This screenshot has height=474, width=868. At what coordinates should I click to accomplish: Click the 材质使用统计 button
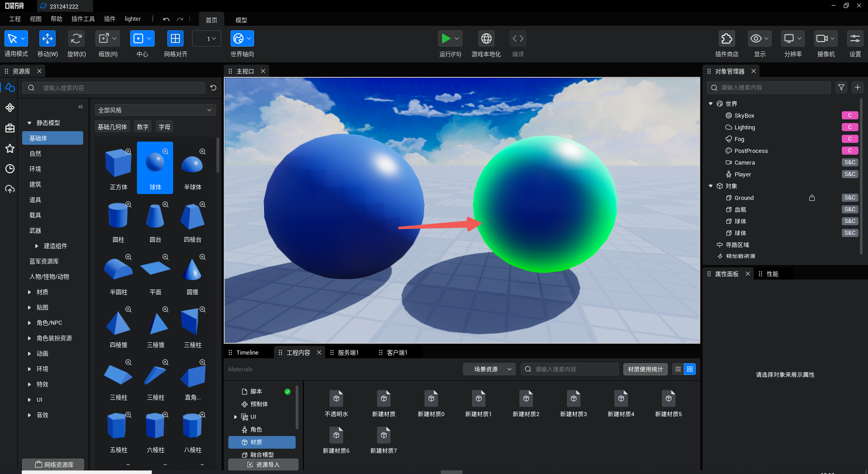645,369
